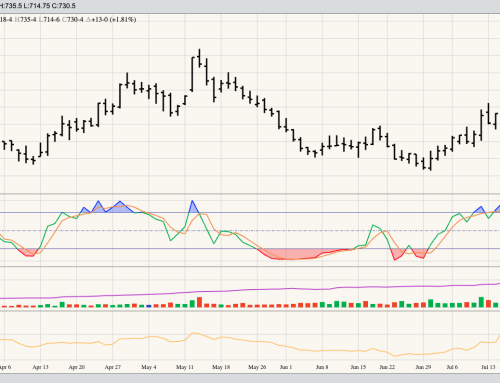Click the tallest red volume bar after May 11
Viewport: 500px width, 383px height.
(199, 302)
